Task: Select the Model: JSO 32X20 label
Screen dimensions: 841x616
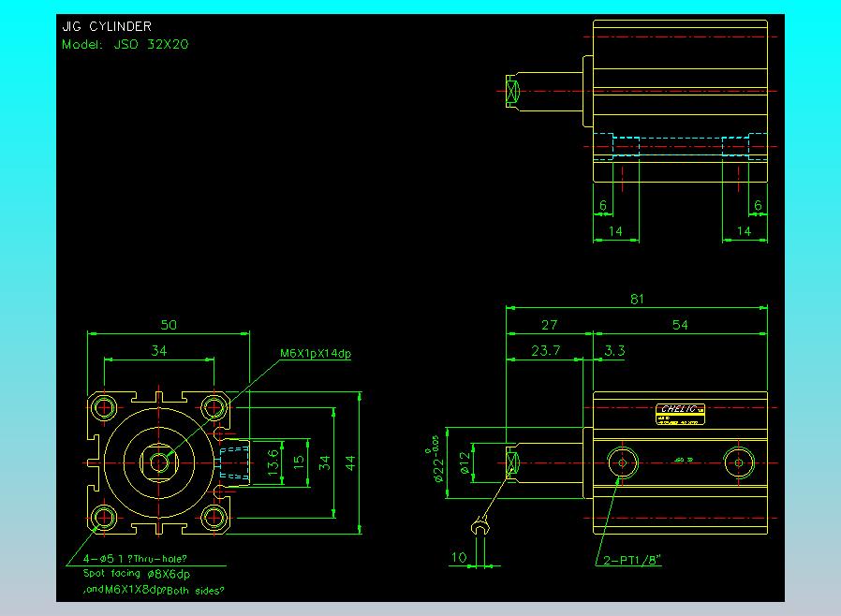Action: [125, 44]
